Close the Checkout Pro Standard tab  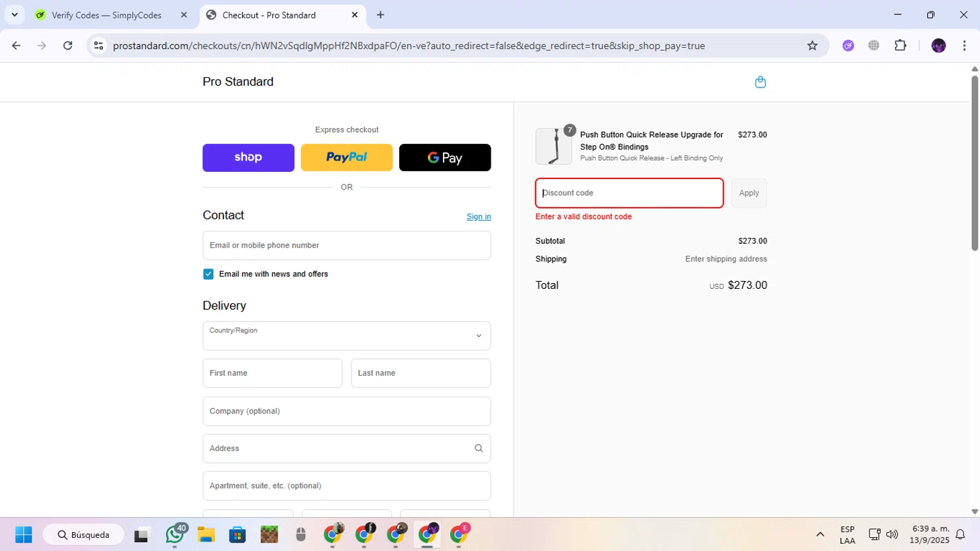coord(355,15)
